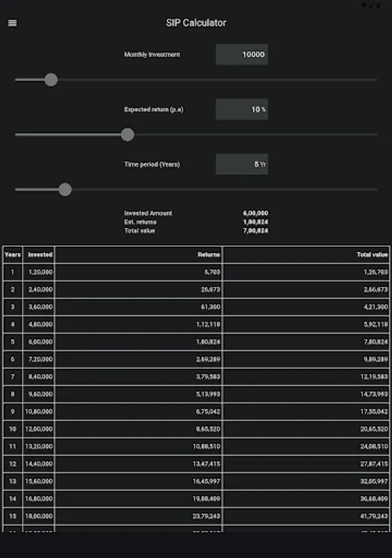This screenshot has height=558, width=392.
Task: Click the Expected return slider handle
Action: pyautogui.click(x=128, y=135)
